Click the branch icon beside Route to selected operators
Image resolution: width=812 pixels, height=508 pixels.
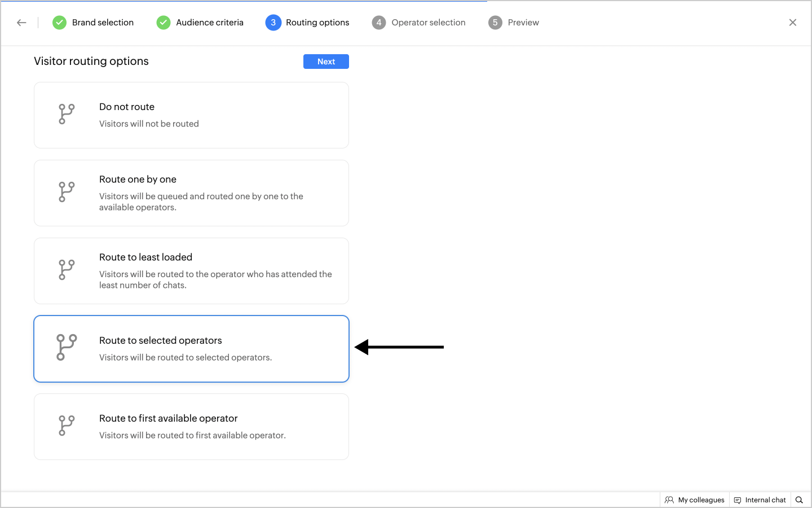tap(67, 347)
